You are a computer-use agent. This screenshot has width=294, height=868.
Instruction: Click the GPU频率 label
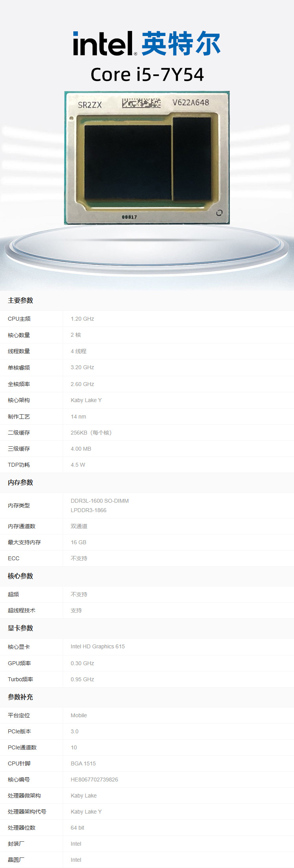tap(19, 663)
